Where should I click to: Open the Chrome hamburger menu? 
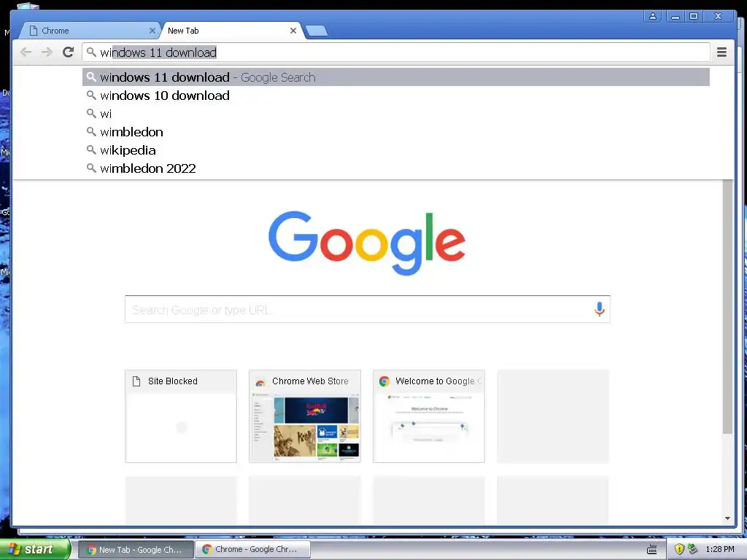pos(721,52)
